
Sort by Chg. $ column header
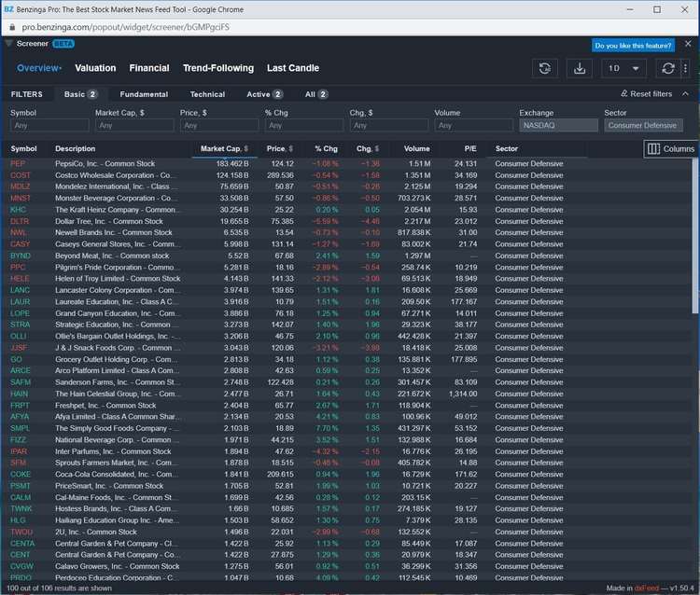pos(368,148)
